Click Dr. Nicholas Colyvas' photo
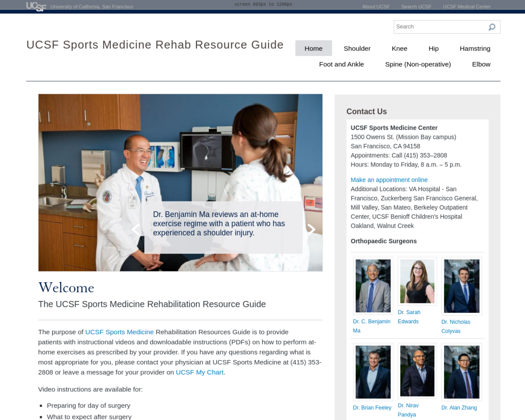Screen dimensions: 525x420 tap(461, 286)
